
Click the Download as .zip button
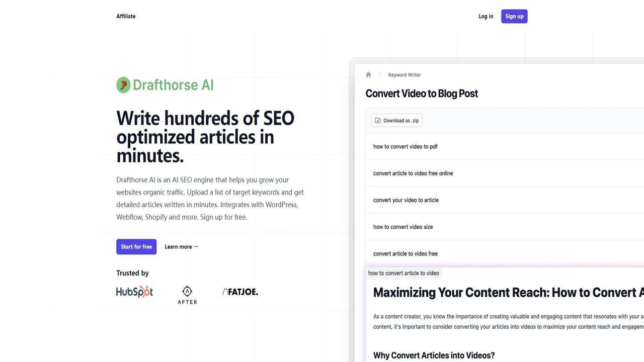tap(397, 121)
